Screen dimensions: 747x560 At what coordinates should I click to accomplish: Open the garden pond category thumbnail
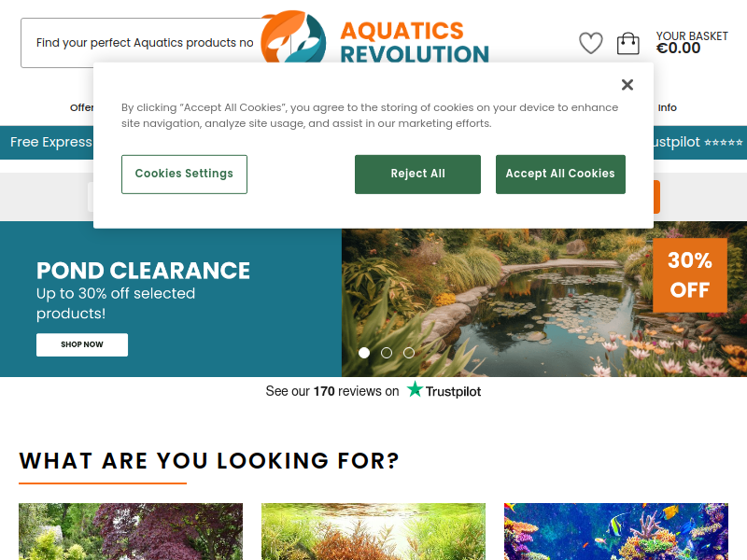tap(131, 531)
